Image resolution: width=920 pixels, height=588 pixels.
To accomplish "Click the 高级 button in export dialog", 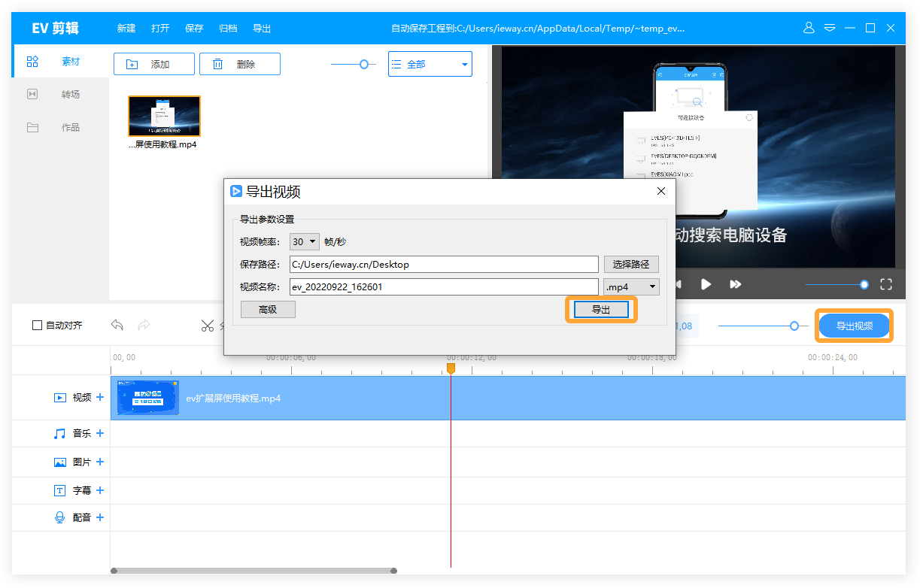I will (268, 309).
